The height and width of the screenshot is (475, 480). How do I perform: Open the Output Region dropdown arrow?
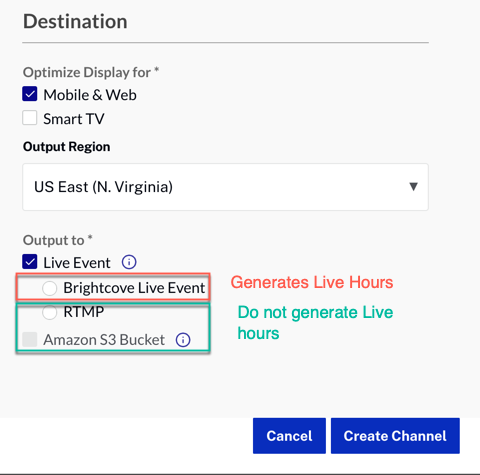point(413,187)
